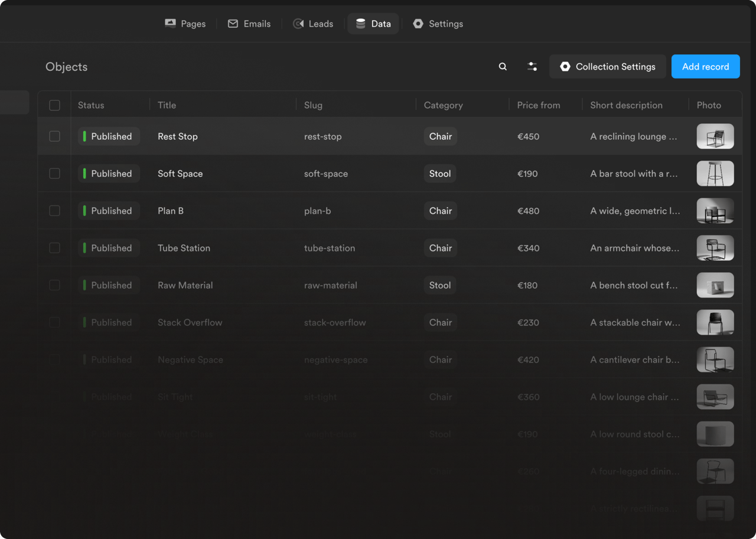Click the Title column header
Viewport: 756px width, 539px height.
pyautogui.click(x=167, y=105)
